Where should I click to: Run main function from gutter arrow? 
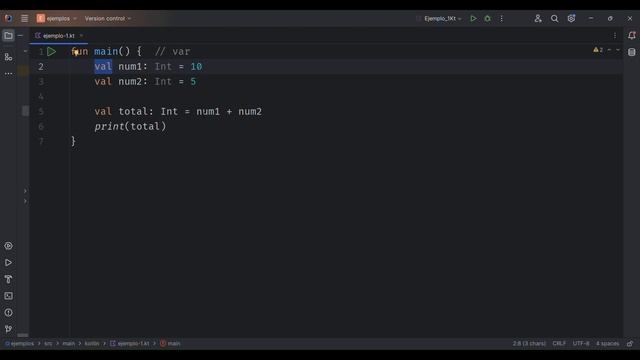coord(51,51)
